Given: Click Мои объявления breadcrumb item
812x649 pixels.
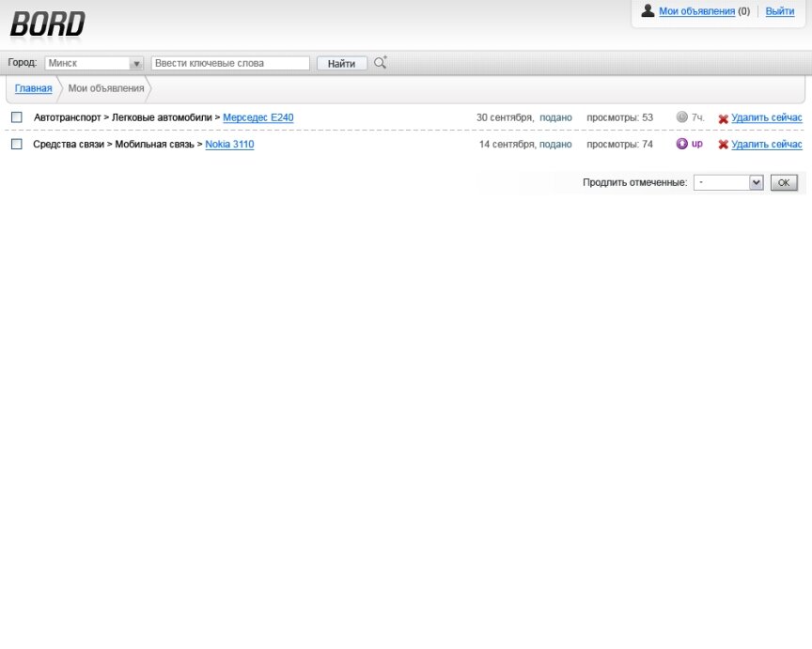Looking at the screenshot, I should point(106,88).
